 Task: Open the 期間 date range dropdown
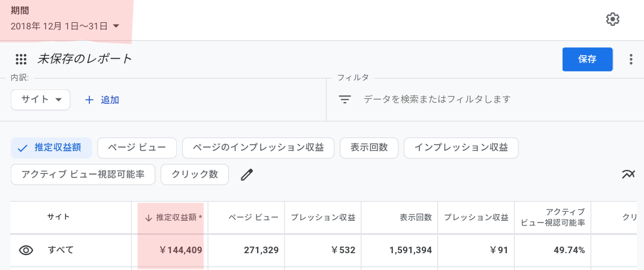65,26
